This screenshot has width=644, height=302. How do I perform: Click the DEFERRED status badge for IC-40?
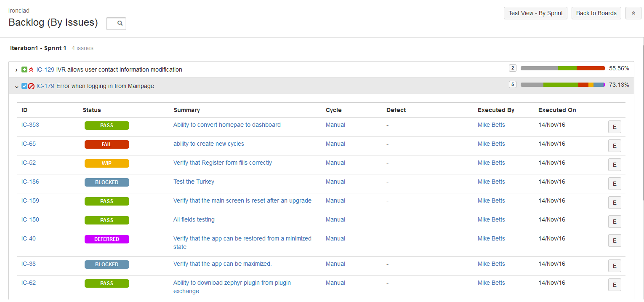tap(106, 239)
